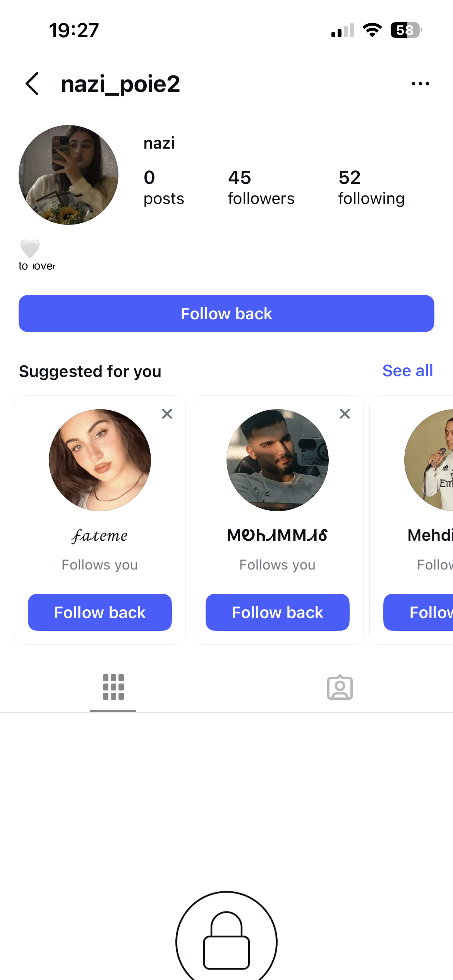The width and height of the screenshot is (453, 980).
Task: Dismiss the fateme suggestion card
Action: click(167, 414)
